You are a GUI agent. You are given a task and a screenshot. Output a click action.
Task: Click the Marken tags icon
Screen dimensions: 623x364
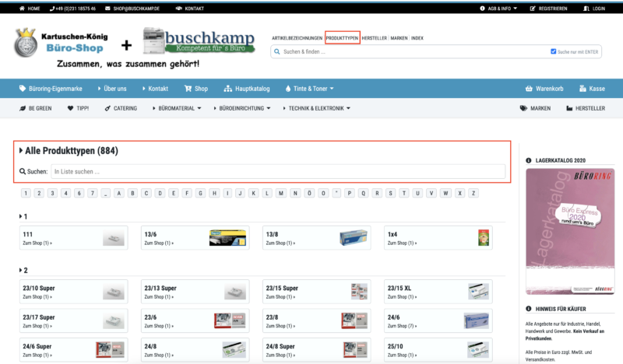pyautogui.click(x=523, y=108)
